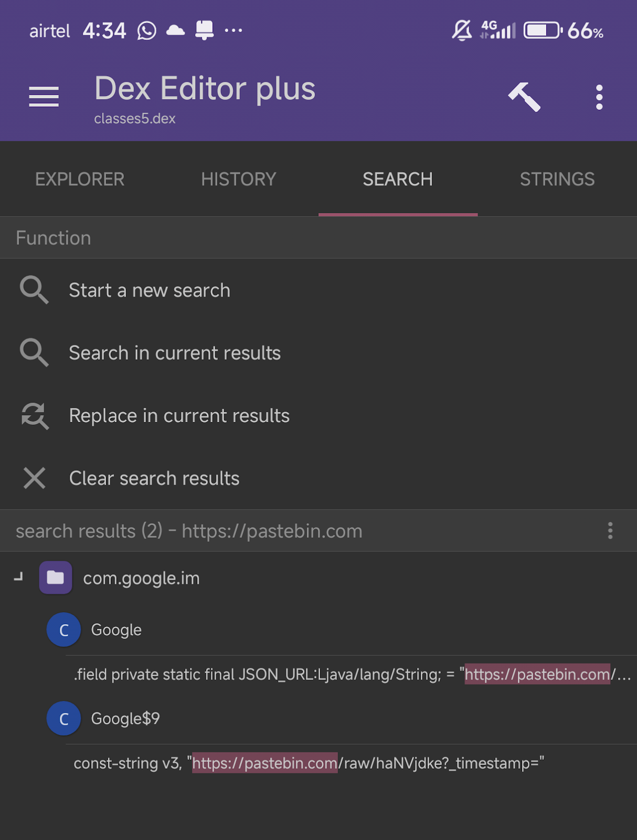Choose Search in current results
The width and height of the screenshot is (637, 840).
(175, 353)
